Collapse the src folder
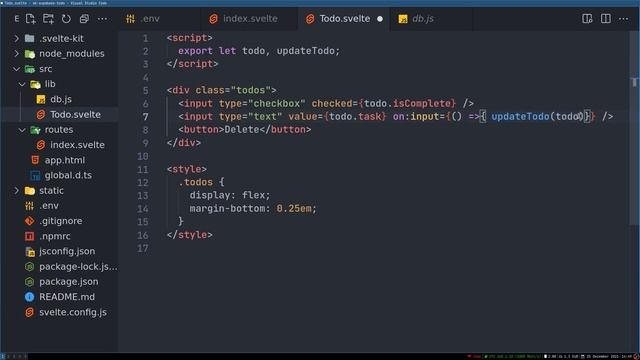640x360 pixels. [16, 69]
